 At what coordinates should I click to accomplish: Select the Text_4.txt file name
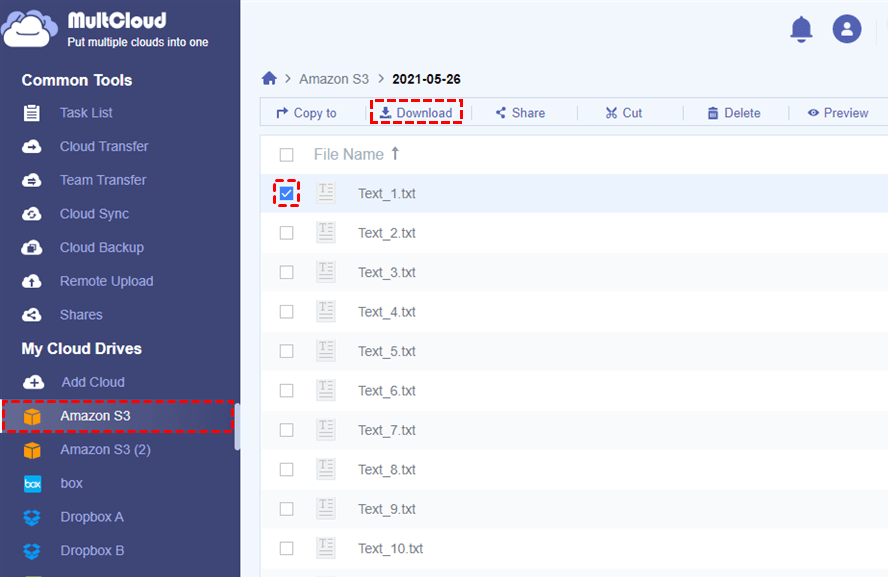(x=387, y=312)
